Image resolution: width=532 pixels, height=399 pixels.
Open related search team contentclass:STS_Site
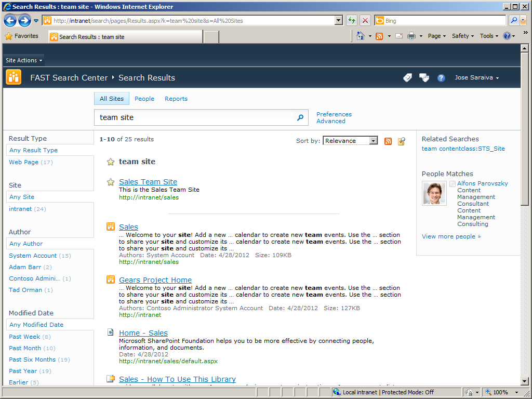463,149
